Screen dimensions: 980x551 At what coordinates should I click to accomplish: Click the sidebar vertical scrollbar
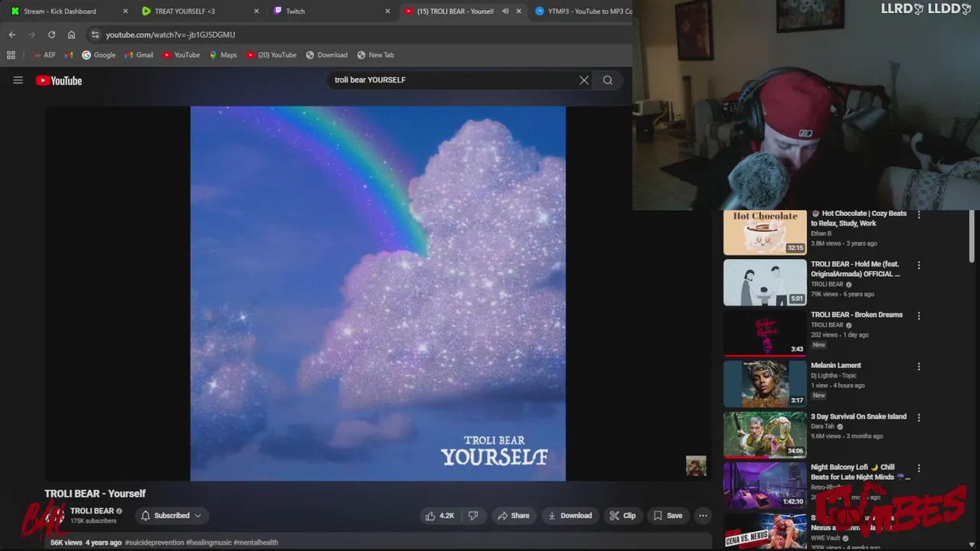point(973,236)
